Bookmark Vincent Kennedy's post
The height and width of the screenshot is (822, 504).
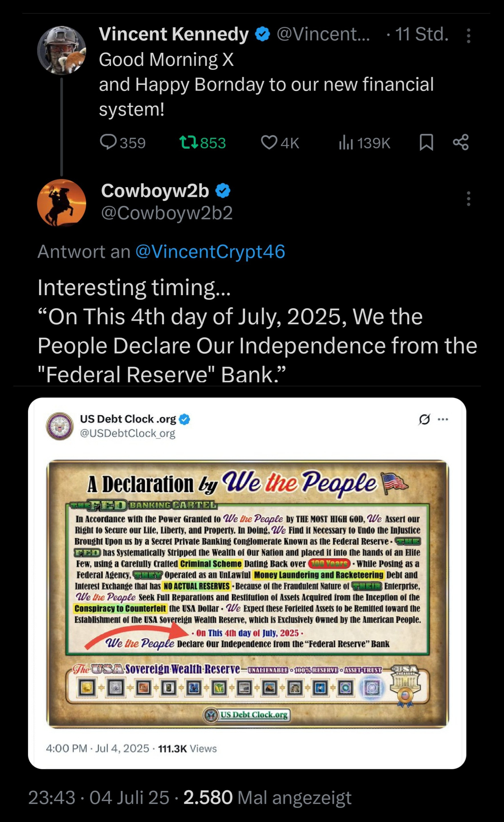(x=426, y=142)
